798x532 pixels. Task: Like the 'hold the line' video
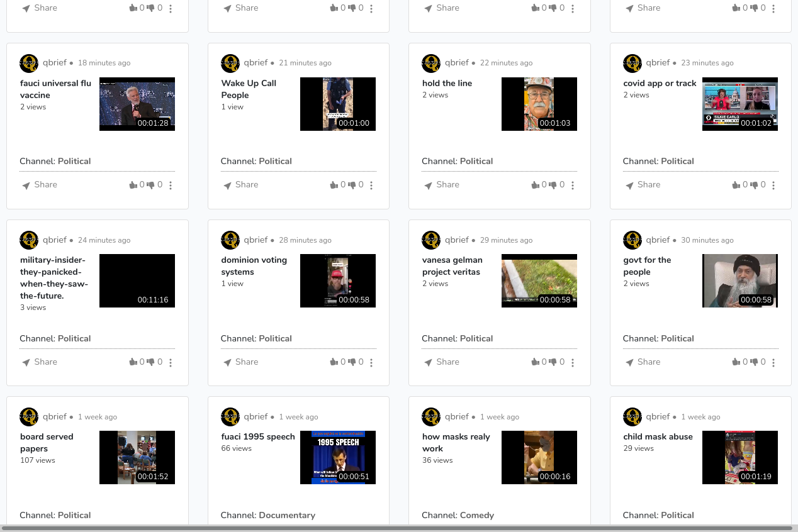point(536,185)
